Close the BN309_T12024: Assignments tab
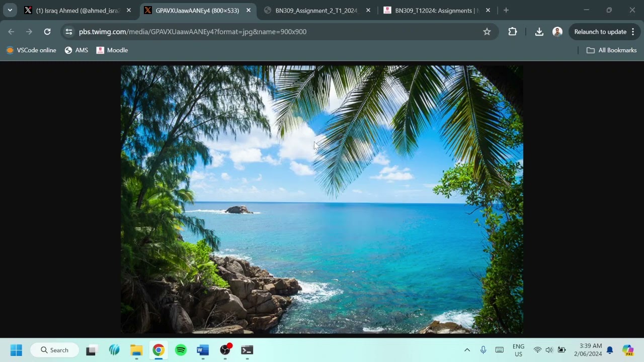644x362 pixels. [488, 10]
